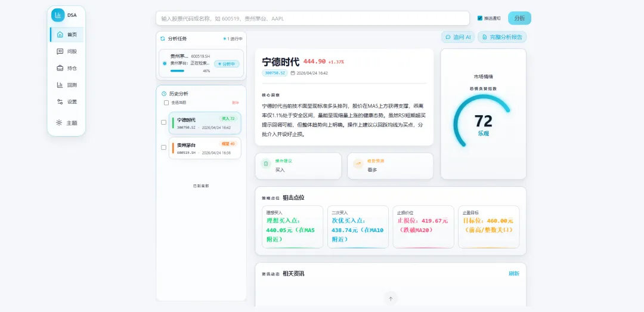Click the 300750.SZ code tag
The height and width of the screenshot is (312, 644).
[x=274, y=73]
